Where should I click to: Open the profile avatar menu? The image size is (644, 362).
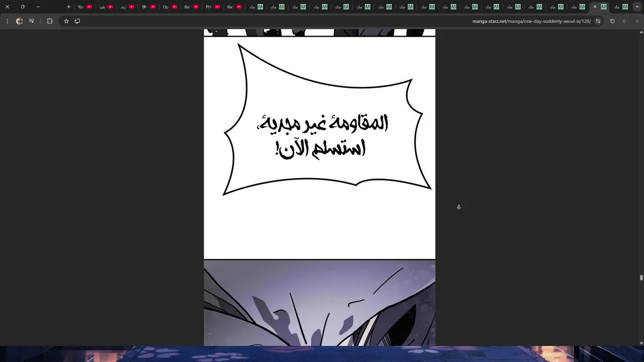(19, 21)
